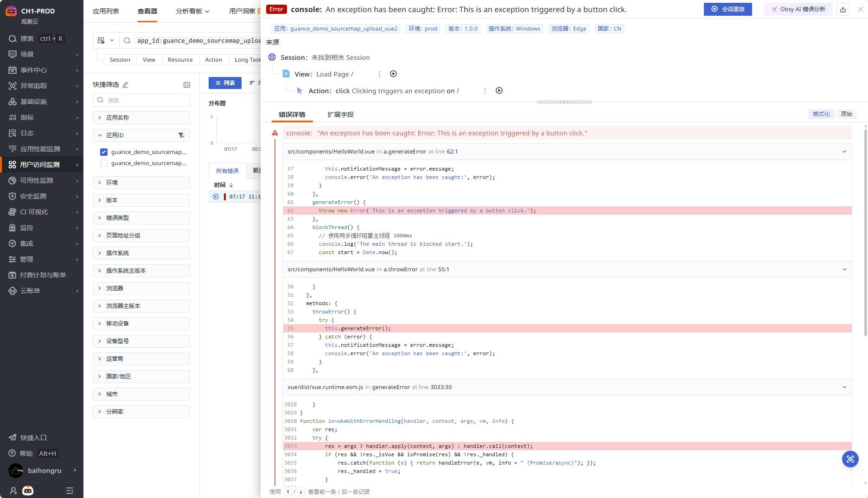
Task: Open 日志 in the sidebar
Action: tap(42, 133)
